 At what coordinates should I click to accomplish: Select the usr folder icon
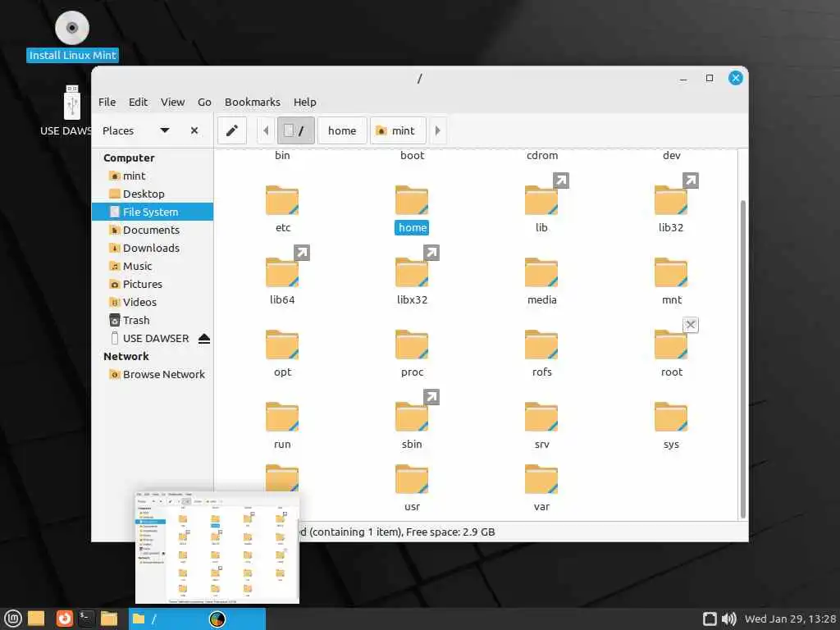point(412,479)
